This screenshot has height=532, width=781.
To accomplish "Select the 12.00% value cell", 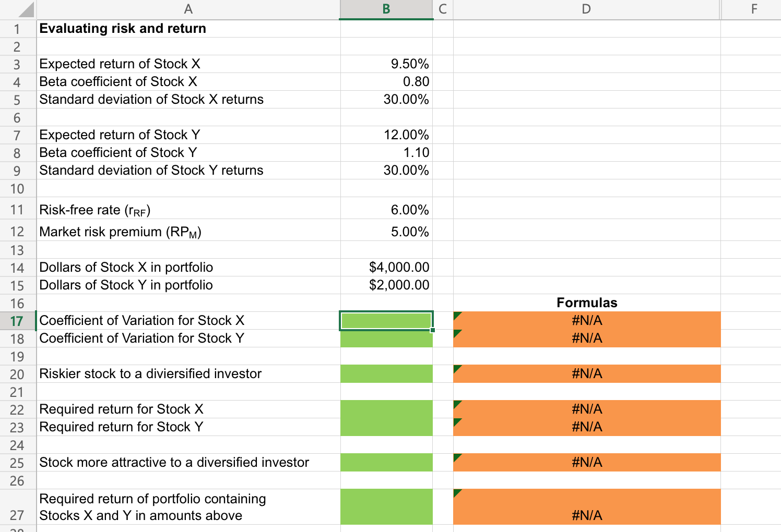I will coord(386,135).
